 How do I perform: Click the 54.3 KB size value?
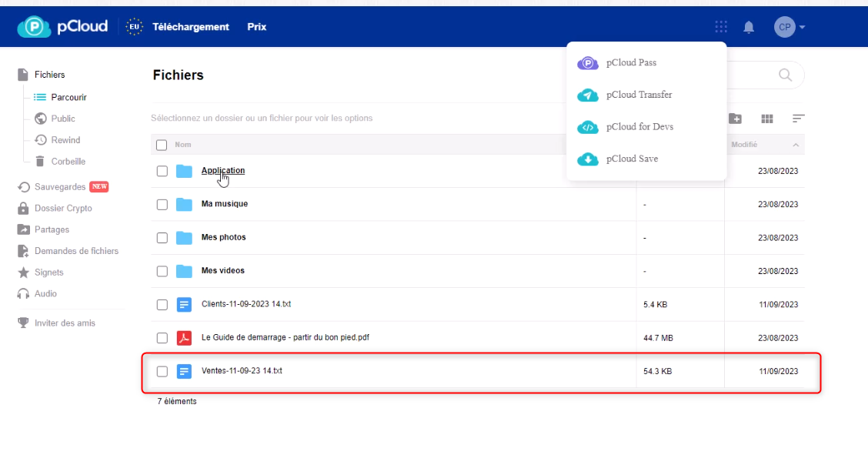pos(657,372)
